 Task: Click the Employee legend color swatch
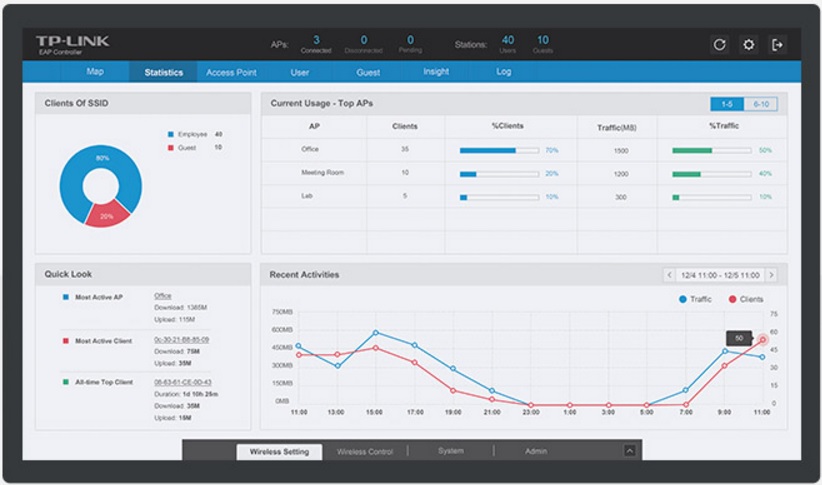click(x=170, y=134)
